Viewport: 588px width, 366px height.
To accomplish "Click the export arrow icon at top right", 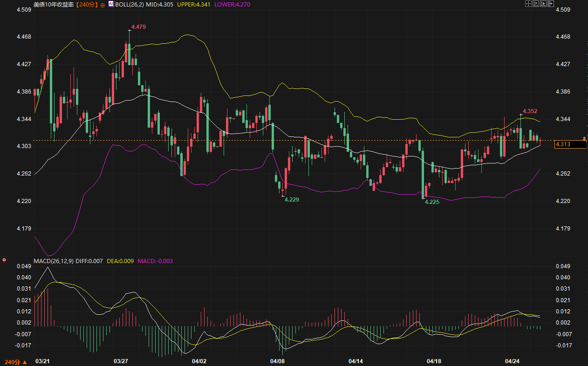I will pyautogui.click(x=551, y=4).
